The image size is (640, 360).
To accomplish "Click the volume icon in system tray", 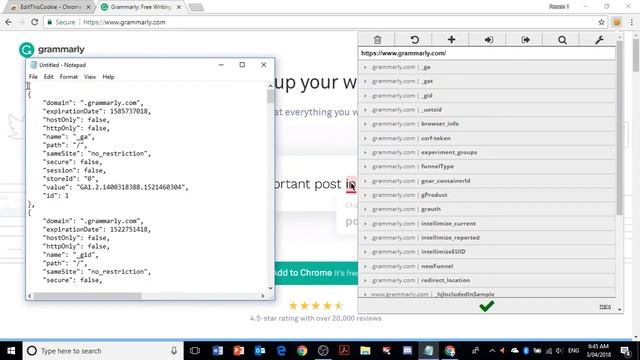I will (559, 351).
